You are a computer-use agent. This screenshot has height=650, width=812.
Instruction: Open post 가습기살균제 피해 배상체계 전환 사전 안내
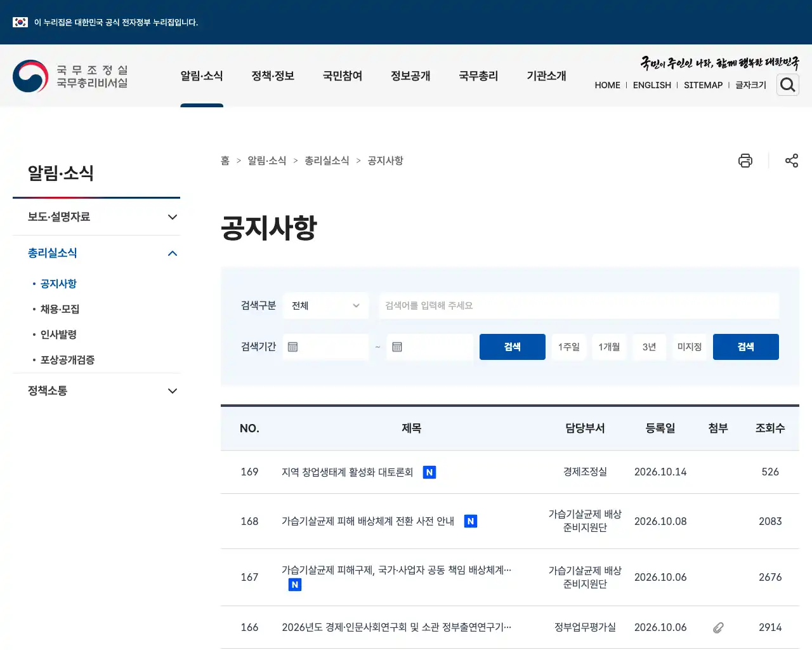click(368, 521)
